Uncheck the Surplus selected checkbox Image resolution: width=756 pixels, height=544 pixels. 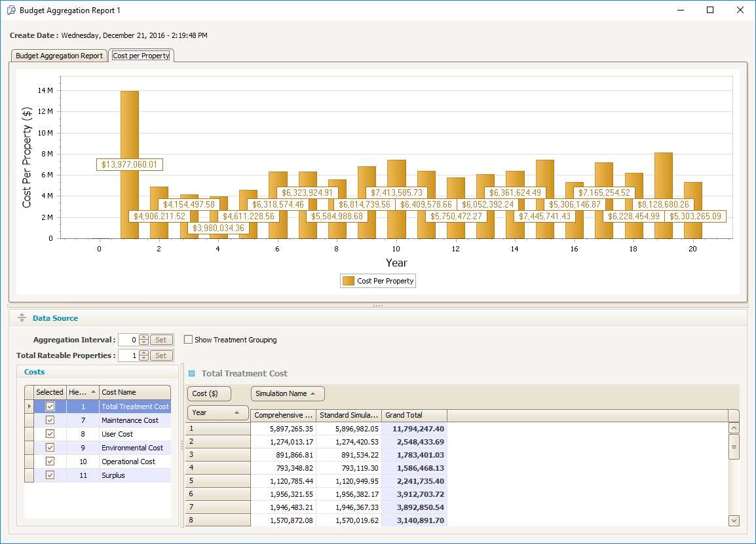pos(50,475)
